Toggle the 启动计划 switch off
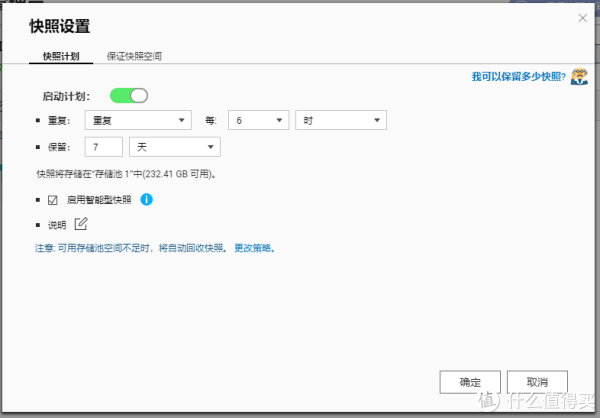 tap(129, 96)
